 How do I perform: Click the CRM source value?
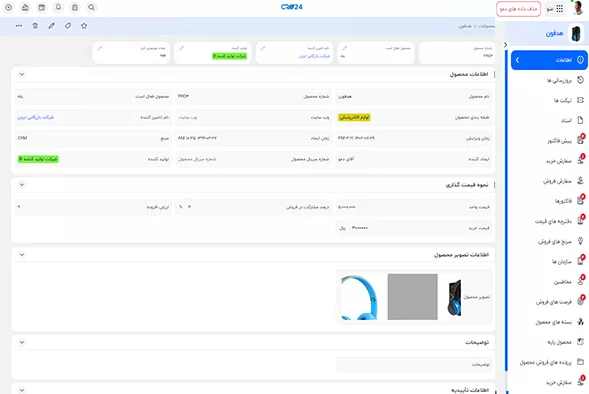click(23, 138)
